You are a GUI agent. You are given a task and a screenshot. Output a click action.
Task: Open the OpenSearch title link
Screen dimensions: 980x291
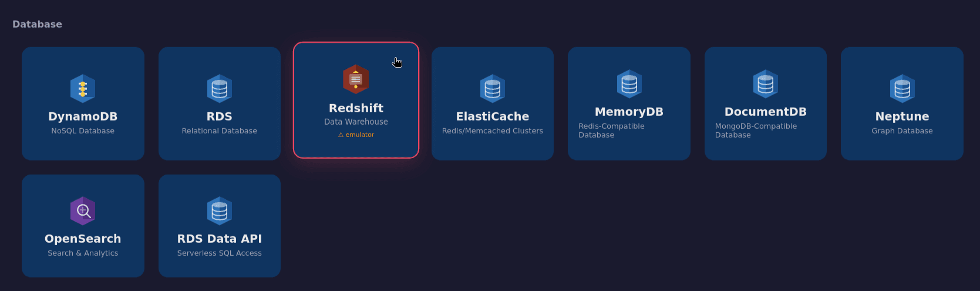point(83,239)
